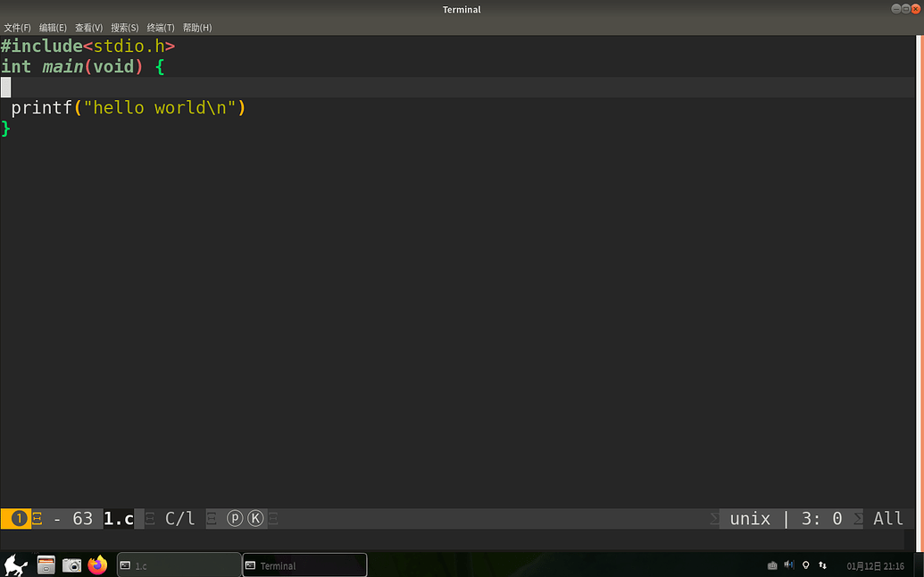Activate the 1.c window from the taskbar
Image resolution: width=924 pixels, height=577 pixels.
179,564
